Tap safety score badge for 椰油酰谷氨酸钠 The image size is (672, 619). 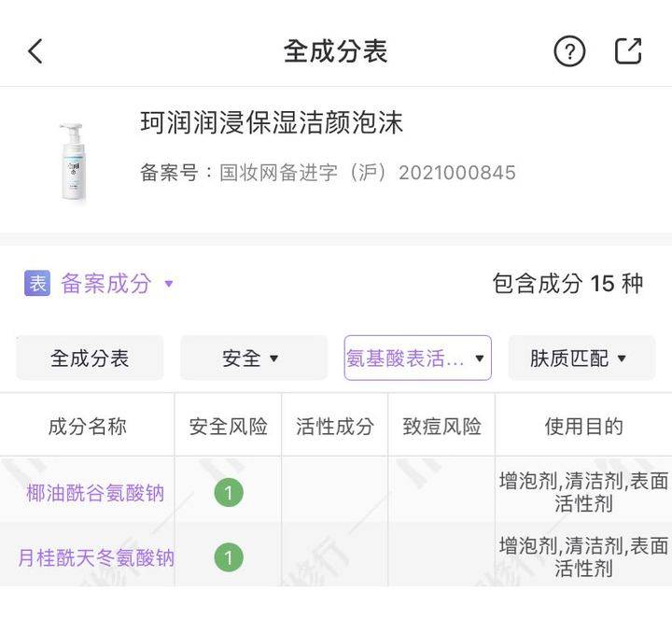(229, 492)
